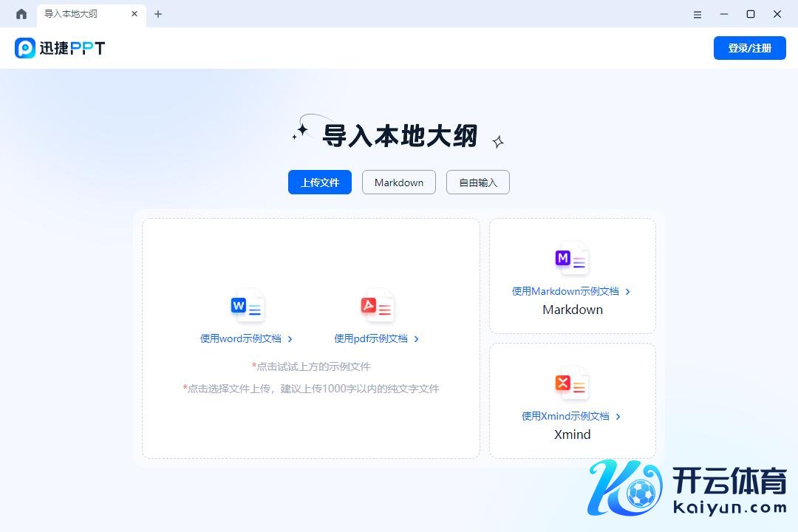The image size is (798, 532).
Task: Switch to the Markdown tab
Action: pyautogui.click(x=399, y=183)
